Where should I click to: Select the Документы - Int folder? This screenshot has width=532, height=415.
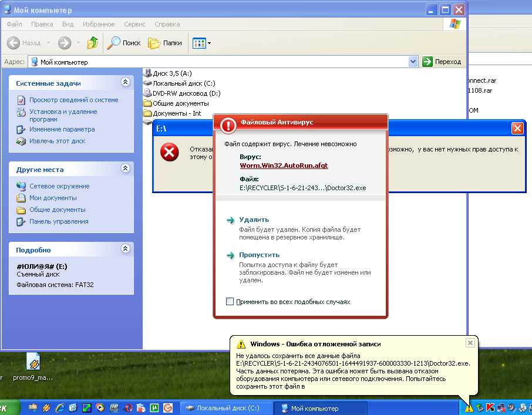pos(173,113)
